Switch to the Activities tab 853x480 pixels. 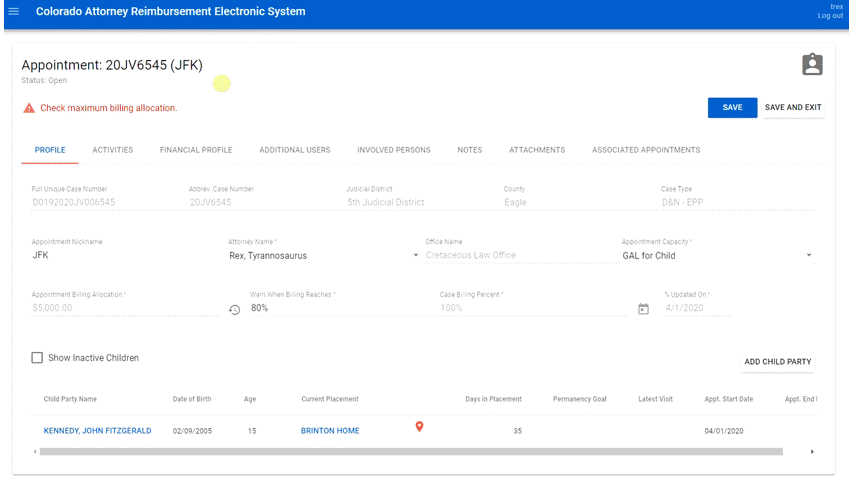click(113, 150)
